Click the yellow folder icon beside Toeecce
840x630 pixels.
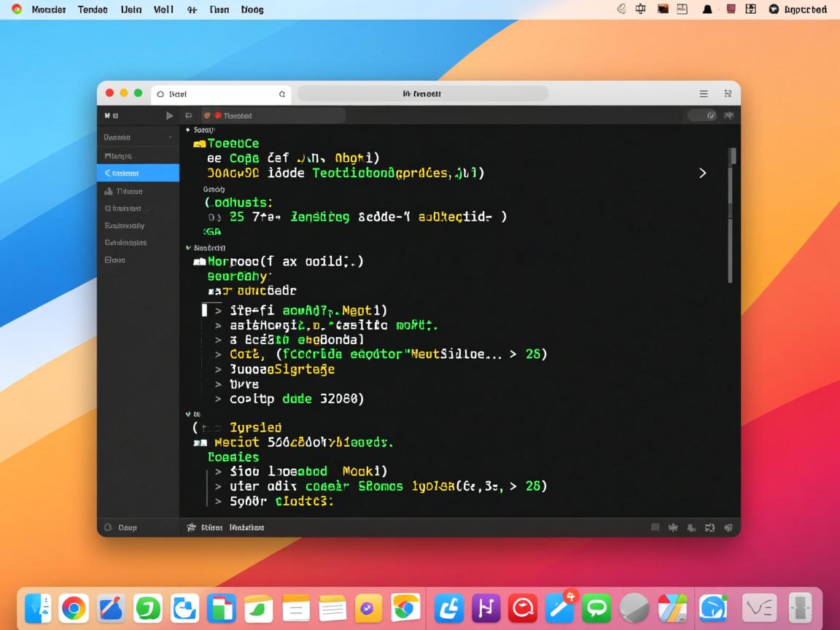click(x=199, y=144)
